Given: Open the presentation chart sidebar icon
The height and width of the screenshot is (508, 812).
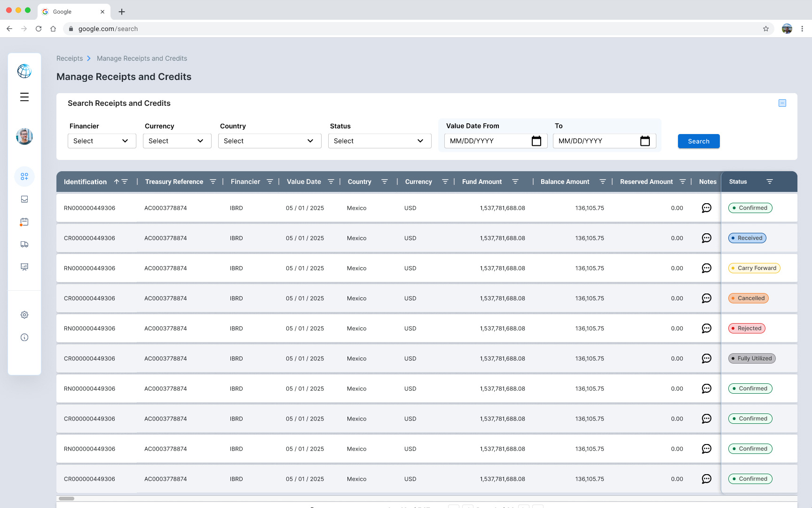Looking at the screenshot, I should [24, 267].
